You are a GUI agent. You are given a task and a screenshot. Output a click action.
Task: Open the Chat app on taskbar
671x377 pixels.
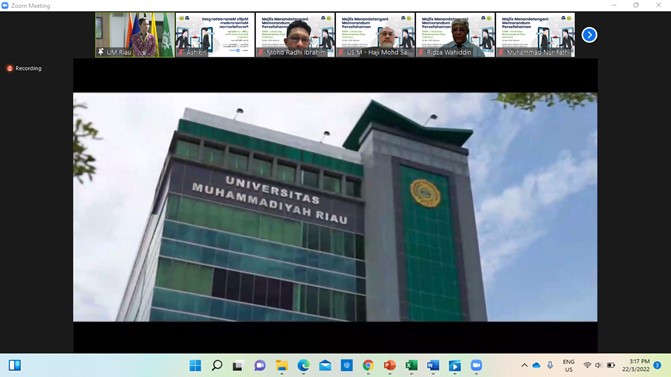[x=260, y=365]
